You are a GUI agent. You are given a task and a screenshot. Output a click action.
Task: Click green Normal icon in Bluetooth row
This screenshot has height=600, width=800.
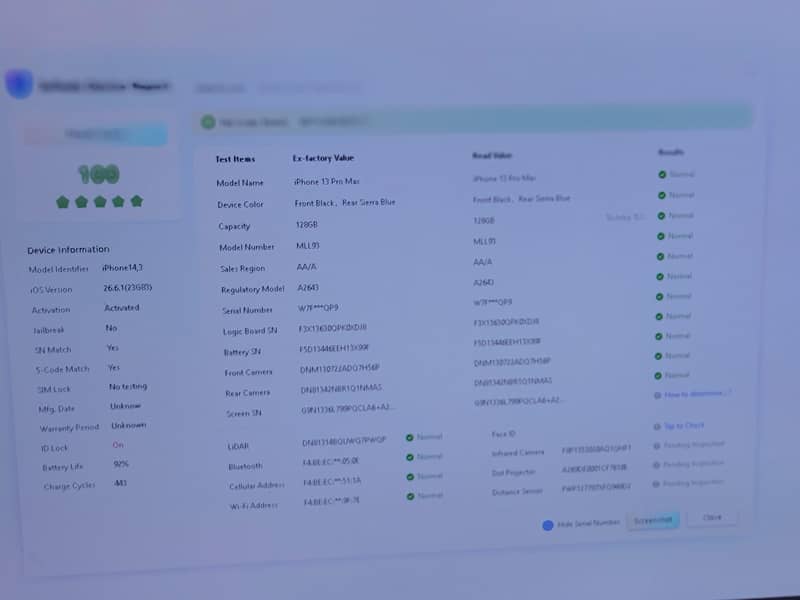click(x=410, y=457)
